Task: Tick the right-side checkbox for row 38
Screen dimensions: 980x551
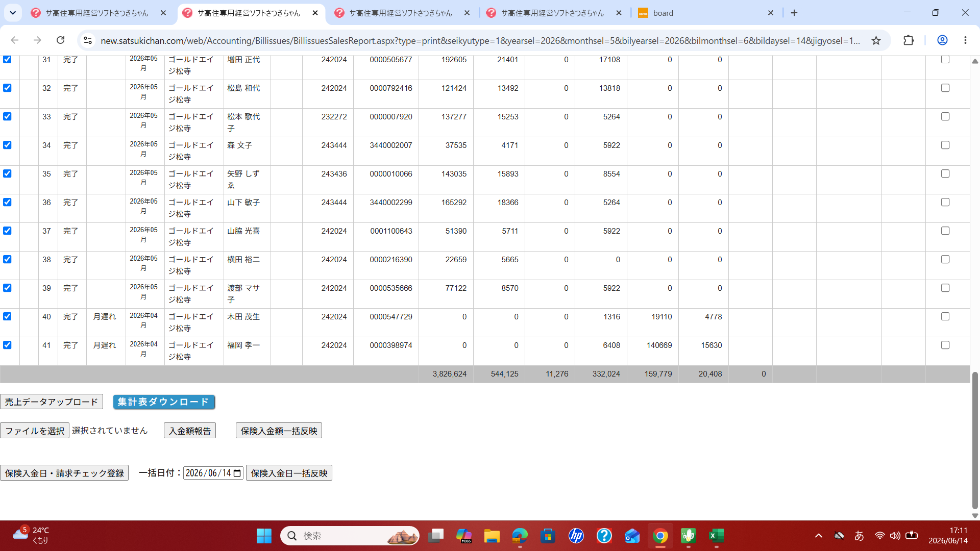Action: click(945, 259)
